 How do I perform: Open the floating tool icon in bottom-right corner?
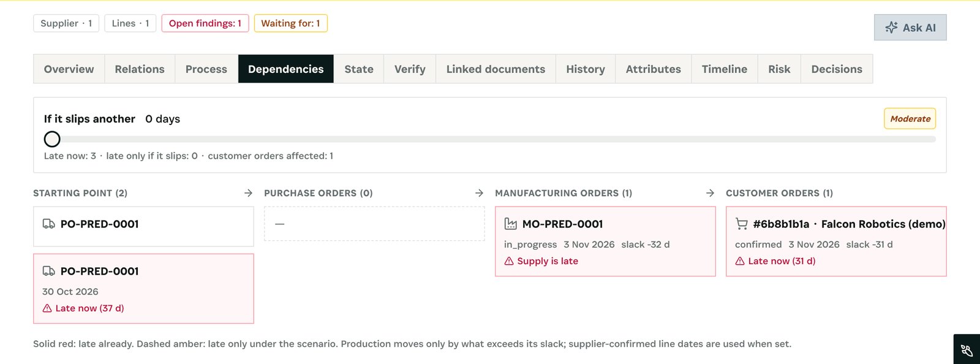[x=967, y=349]
